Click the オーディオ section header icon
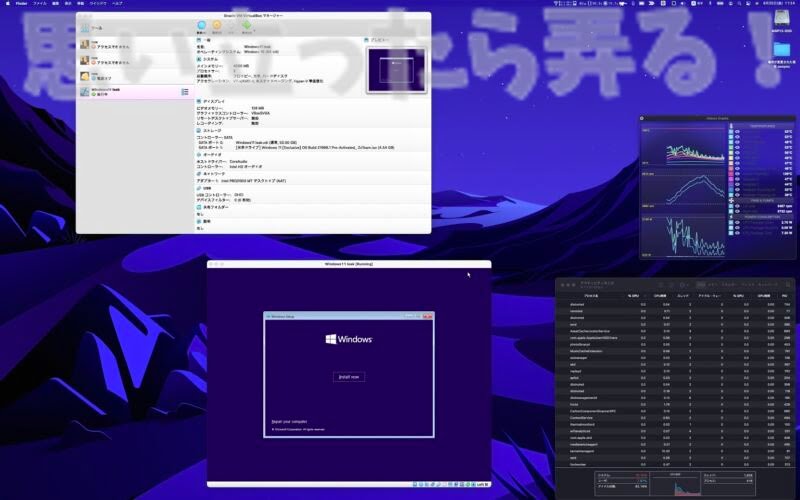Screen dimensions: 800x500 [199, 155]
